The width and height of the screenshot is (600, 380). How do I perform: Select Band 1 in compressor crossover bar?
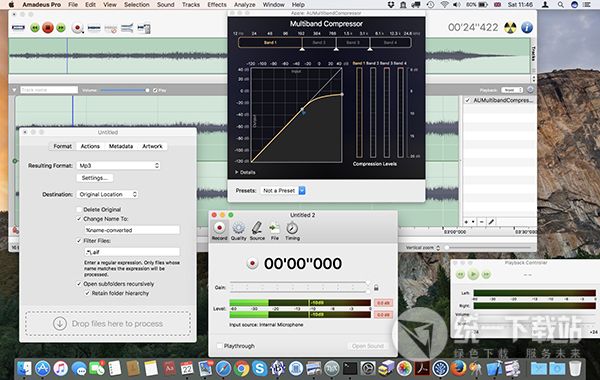coord(270,42)
